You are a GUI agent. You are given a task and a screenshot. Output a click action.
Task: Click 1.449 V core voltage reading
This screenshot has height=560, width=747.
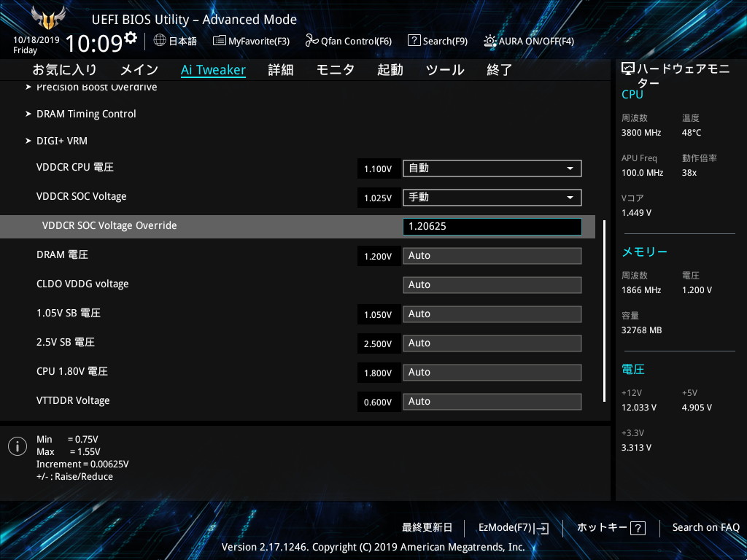click(636, 213)
